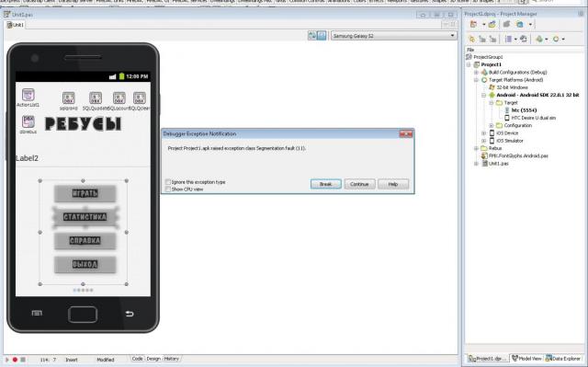Click the list view icon in Project Manager toolbar
This screenshot has height=367, width=588.
pos(508,39)
